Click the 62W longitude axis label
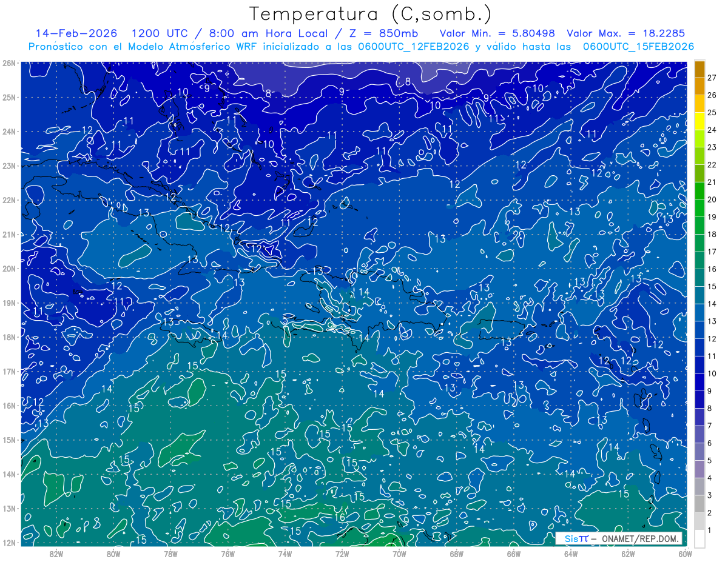 (x=628, y=553)
